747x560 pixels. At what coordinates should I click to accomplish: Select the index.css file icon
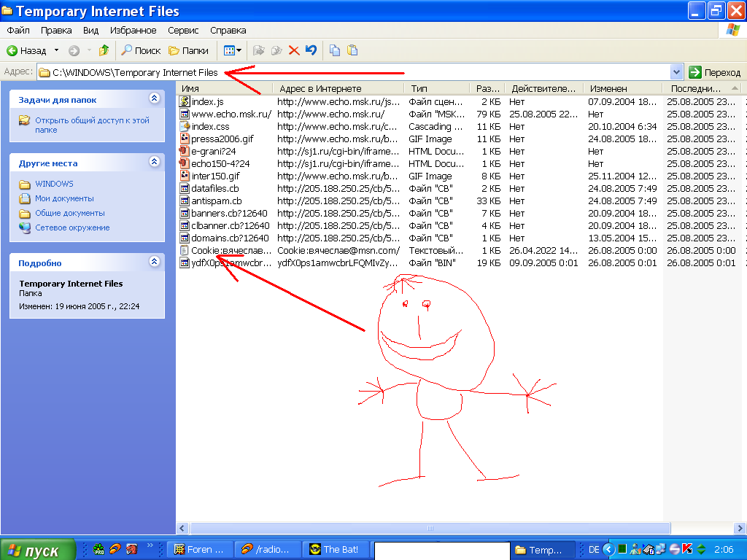coord(185,126)
